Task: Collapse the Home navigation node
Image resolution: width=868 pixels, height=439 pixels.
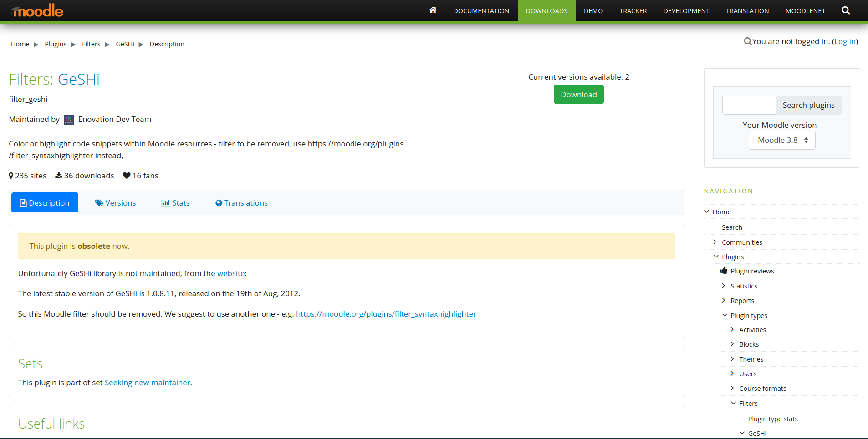Action: tap(707, 212)
